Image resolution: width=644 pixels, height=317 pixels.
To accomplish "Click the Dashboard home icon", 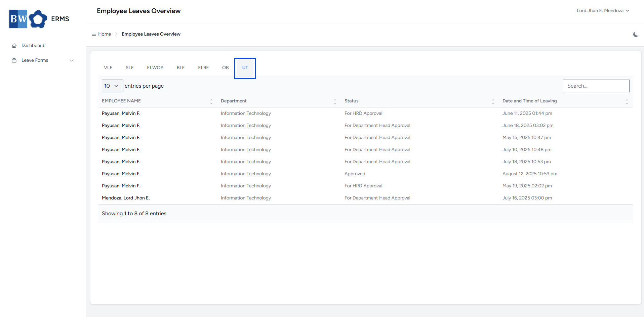I will (x=14, y=46).
